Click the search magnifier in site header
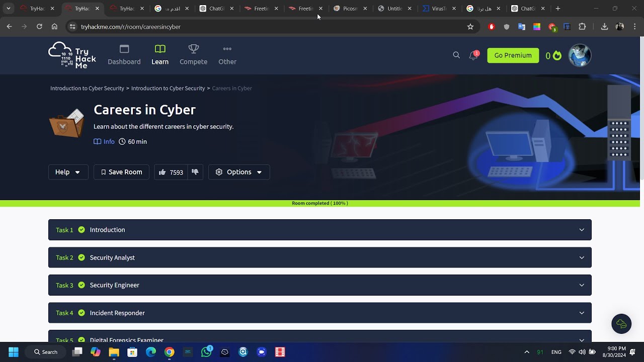Image resolution: width=644 pixels, height=362 pixels. point(456,55)
